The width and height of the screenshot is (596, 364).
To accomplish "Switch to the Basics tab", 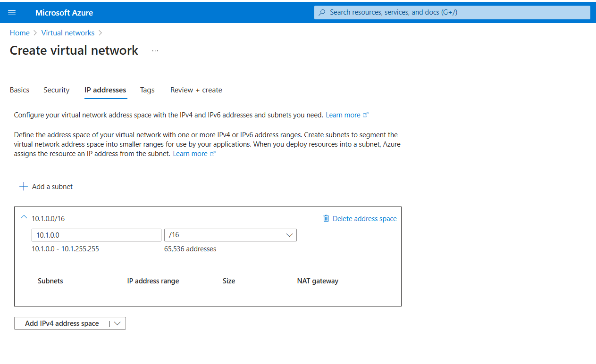I will [x=19, y=90].
